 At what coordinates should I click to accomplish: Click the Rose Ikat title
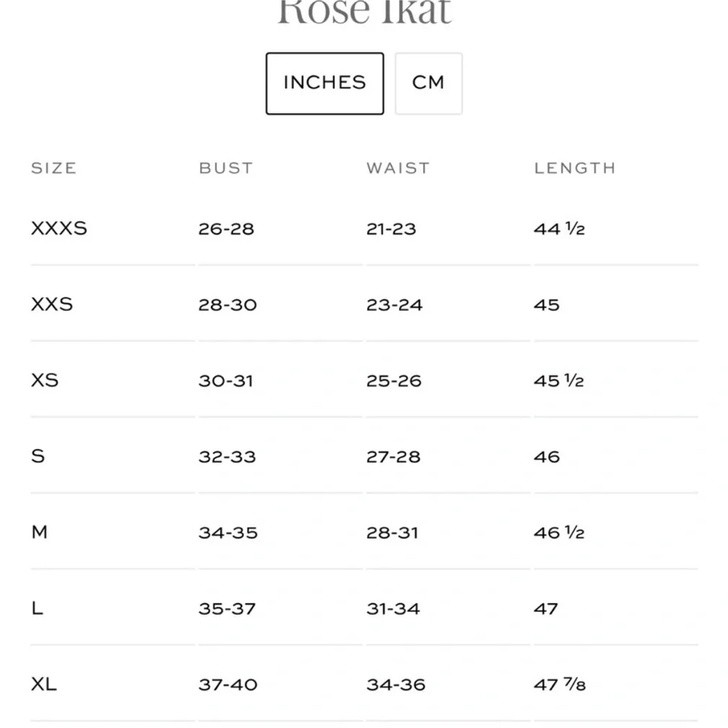(365, 12)
